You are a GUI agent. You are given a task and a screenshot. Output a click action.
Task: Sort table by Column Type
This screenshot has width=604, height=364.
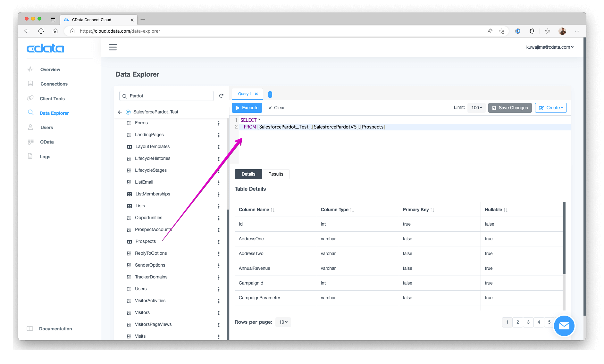[x=352, y=210]
